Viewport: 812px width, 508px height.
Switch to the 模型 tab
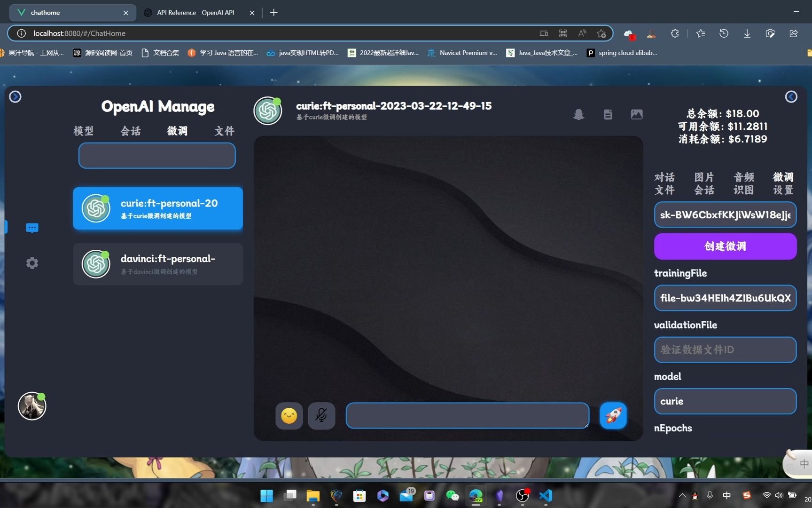pos(84,131)
